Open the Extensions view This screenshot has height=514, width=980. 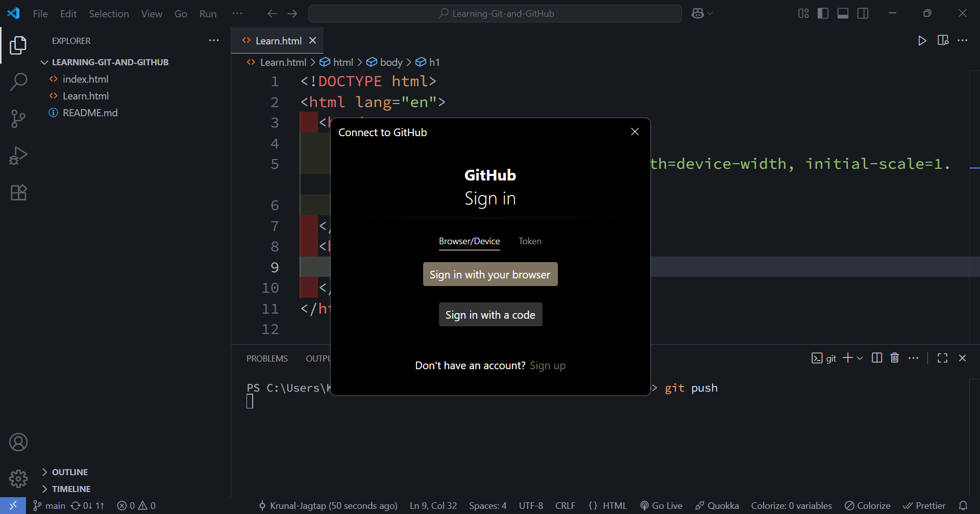(18, 192)
